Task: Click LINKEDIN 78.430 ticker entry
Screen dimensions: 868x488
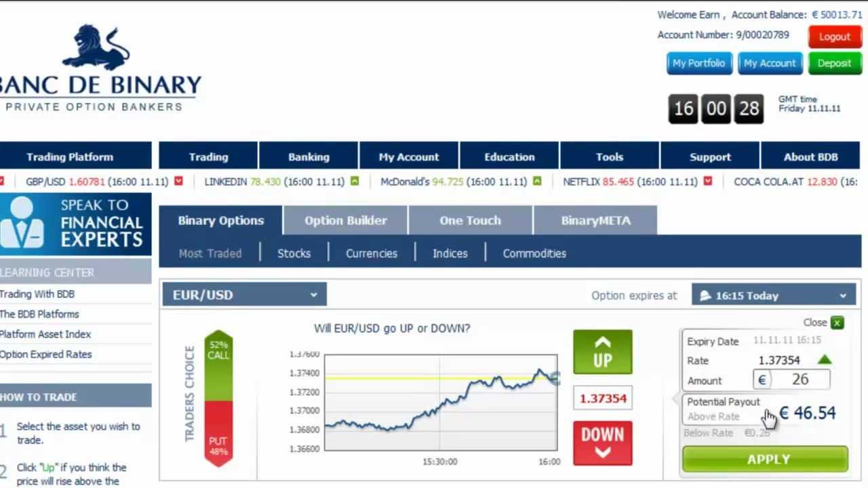Action: pyautogui.click(x=275, y=182)
